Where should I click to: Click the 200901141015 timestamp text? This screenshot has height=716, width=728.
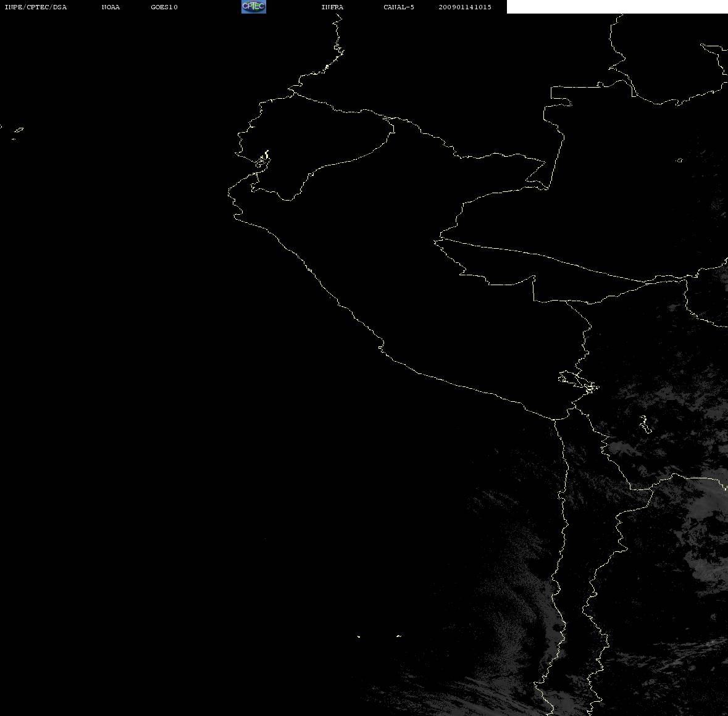465,7
